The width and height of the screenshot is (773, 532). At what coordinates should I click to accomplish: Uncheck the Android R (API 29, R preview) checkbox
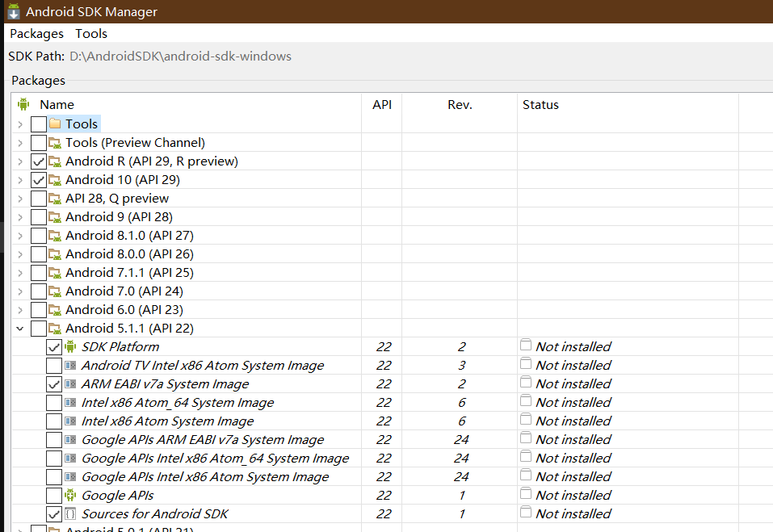coord(38,161)
